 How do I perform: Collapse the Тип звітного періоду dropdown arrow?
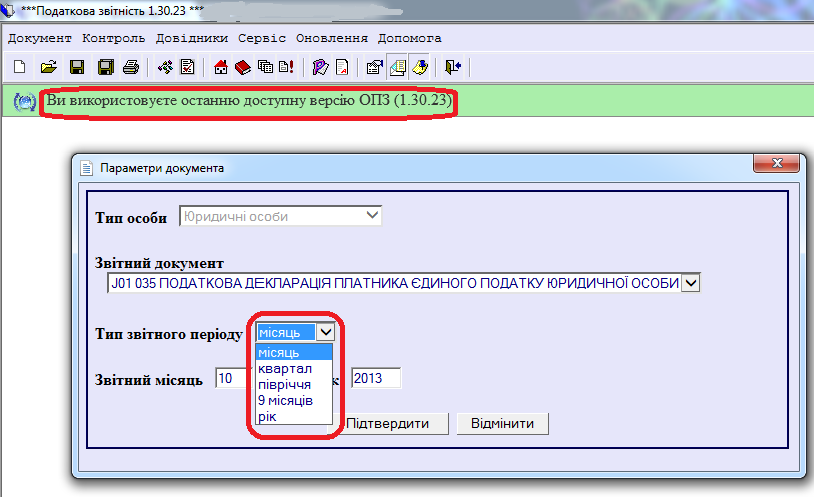(x=325, y=332)
